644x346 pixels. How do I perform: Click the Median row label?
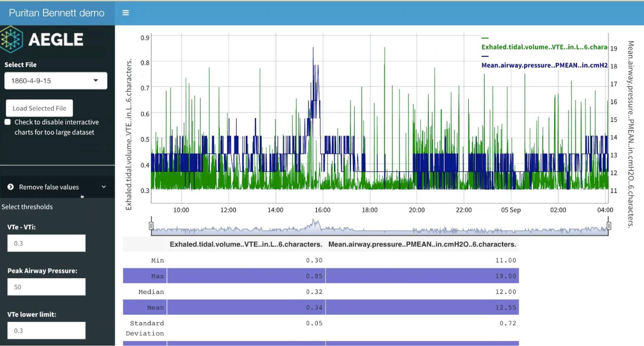[x=151, y=292]
